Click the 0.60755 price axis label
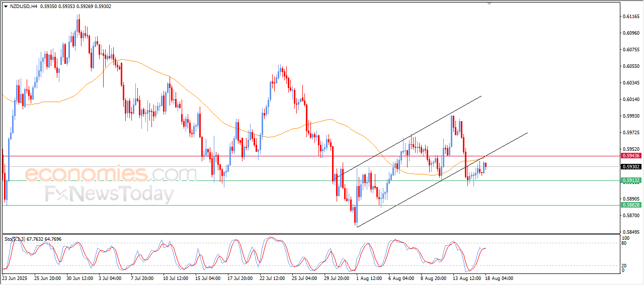 point(630,50)
